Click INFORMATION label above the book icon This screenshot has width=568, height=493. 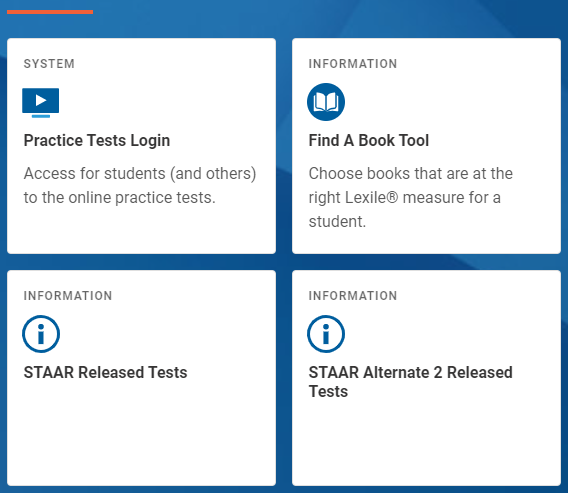click(x=353, y=64)
